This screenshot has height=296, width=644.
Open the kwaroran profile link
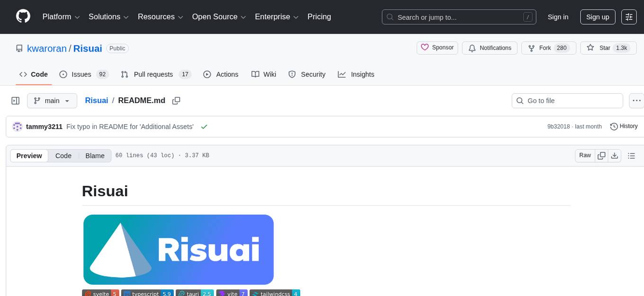coord(47,48)
